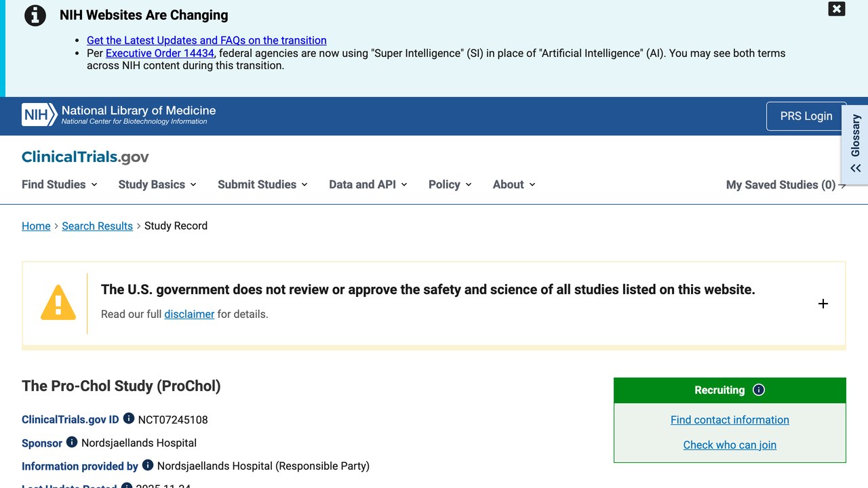Screen dimensions: 868x488
Task: Go to Home breadcrumb link
Action: (x=36, y=226)
